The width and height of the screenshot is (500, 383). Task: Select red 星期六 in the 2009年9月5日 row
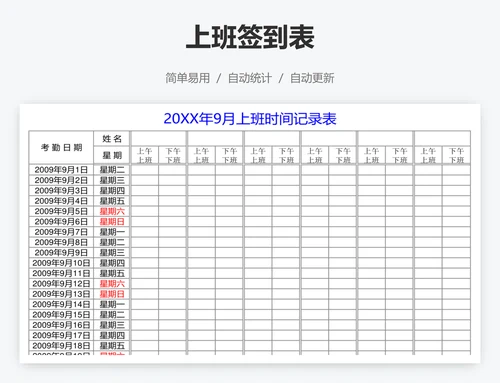point(112,211)
